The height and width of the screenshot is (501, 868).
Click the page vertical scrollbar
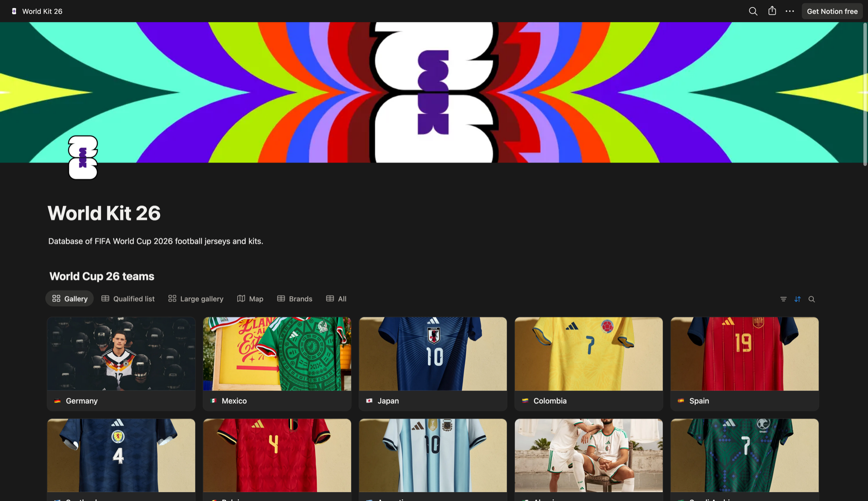coord(865,93)
